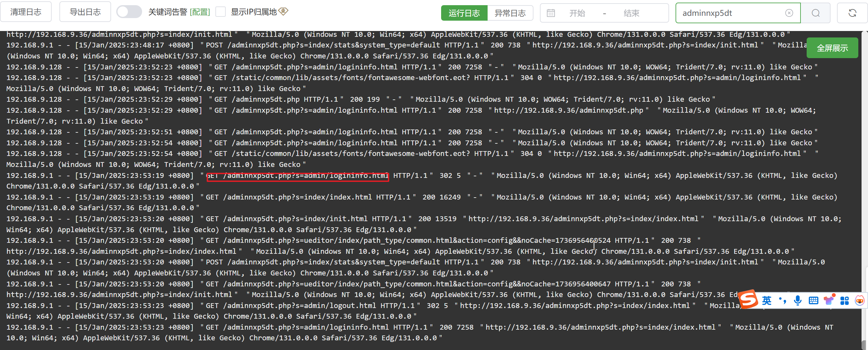Switch to the 异常日志 tab
This screenshot has width=868, height=350.
pyautogui.click(x=510, y=13)
